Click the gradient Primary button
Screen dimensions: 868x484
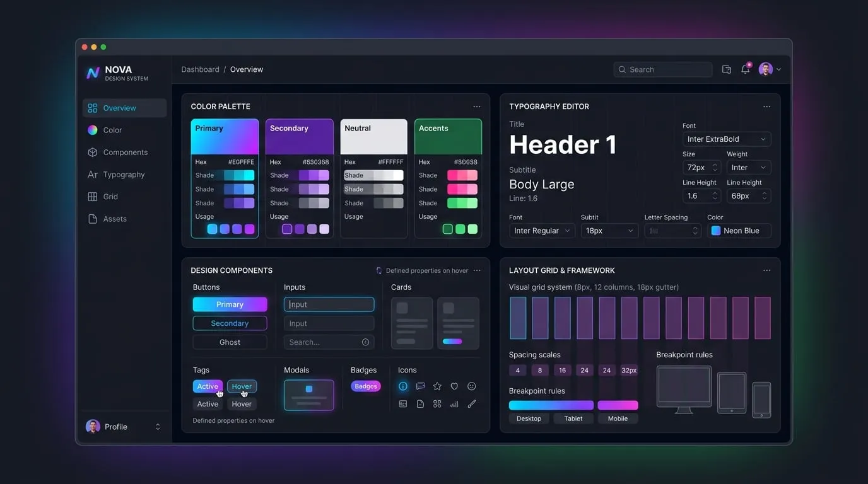coord(230,304)
